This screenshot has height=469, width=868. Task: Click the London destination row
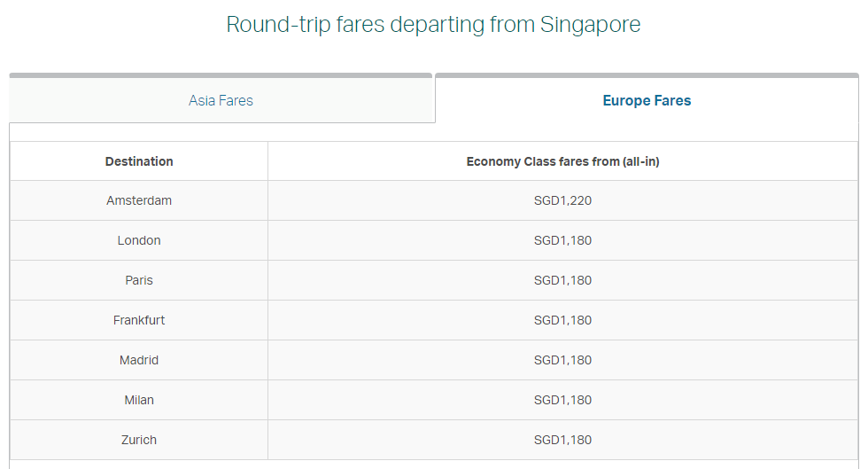[x=139, y=240]
